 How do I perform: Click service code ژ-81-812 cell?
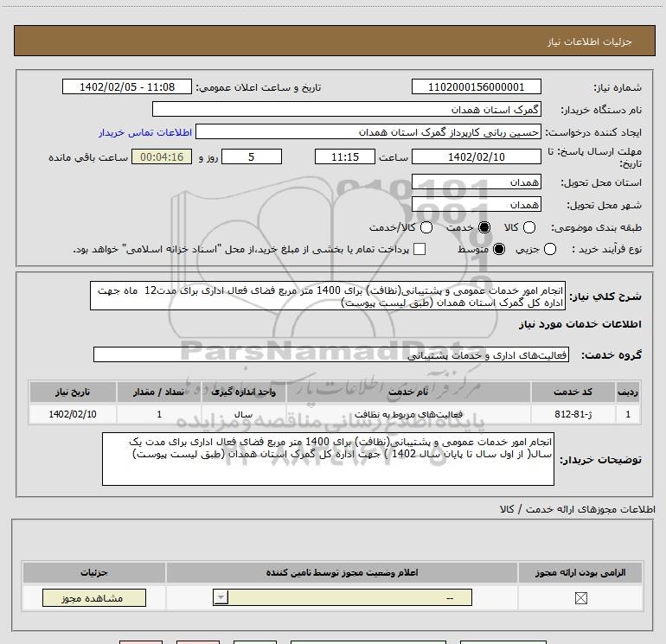coord(573,414)
